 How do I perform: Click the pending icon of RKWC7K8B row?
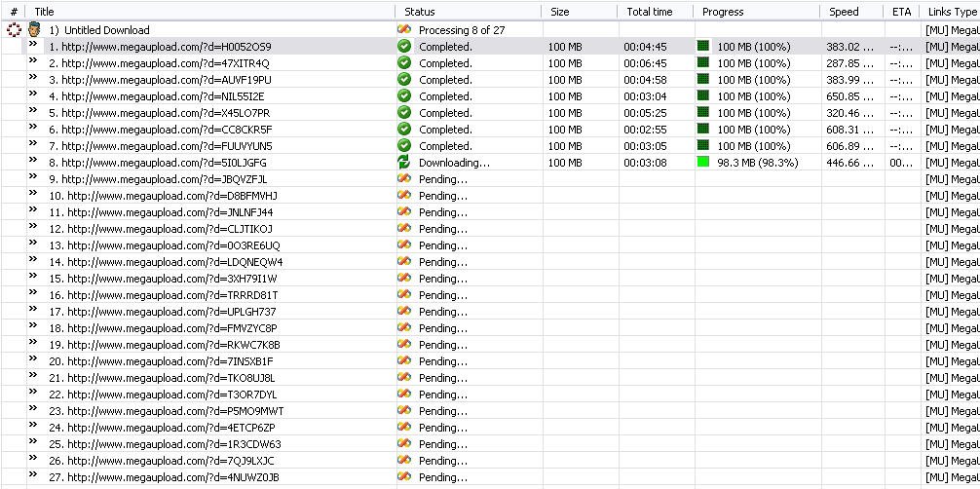click(404, 344)
